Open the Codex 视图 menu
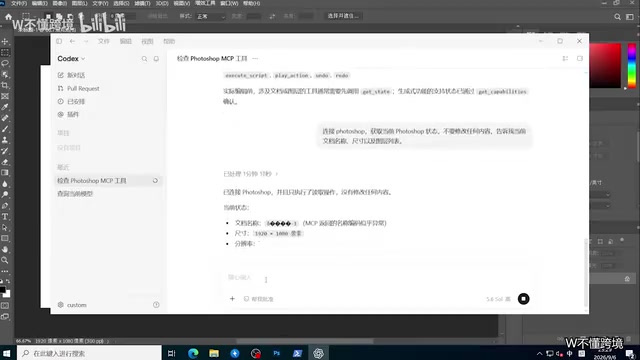Image resolution: width=640 pixels, height=360 pixels. pos(147,41)
